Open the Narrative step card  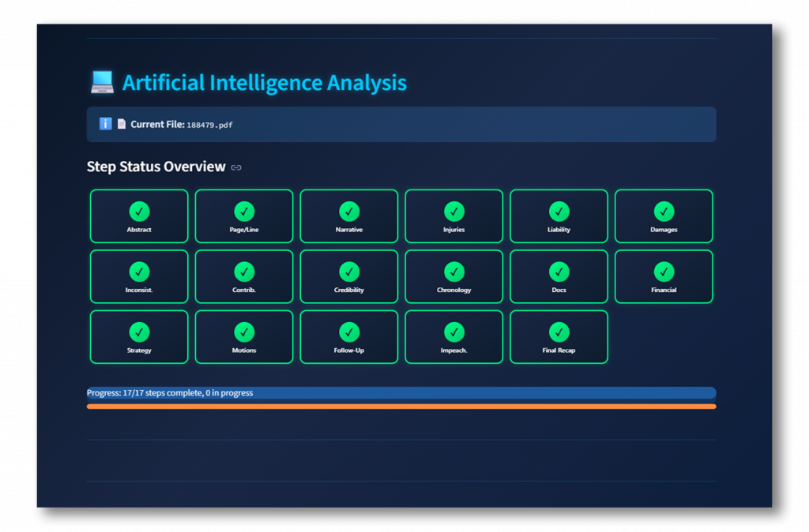point(349,216)
